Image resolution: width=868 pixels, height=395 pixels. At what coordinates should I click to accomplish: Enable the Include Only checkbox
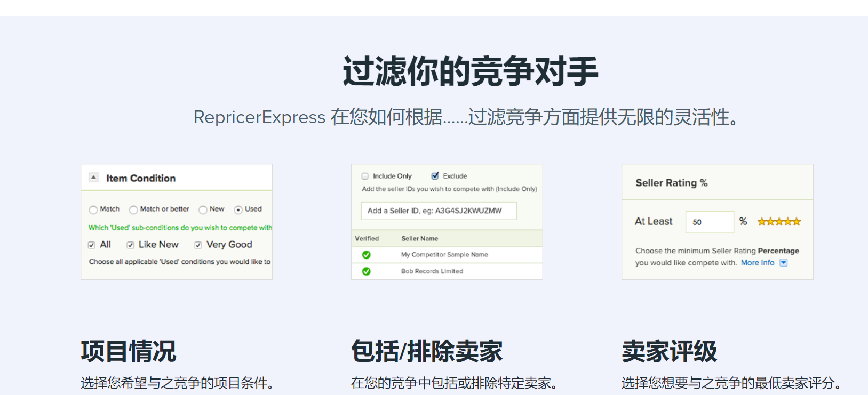(365, 176)
